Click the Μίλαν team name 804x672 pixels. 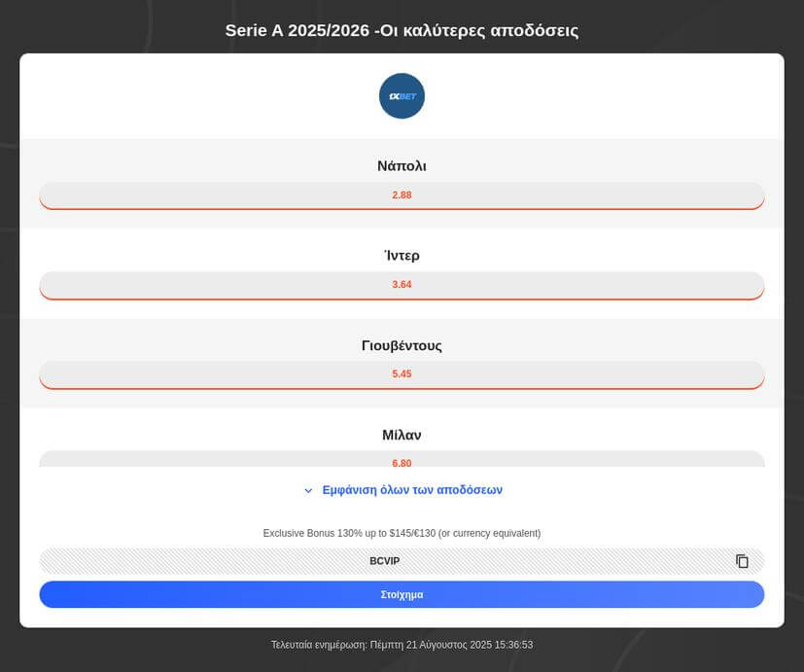pyautogui.click(x=402, y=435)
